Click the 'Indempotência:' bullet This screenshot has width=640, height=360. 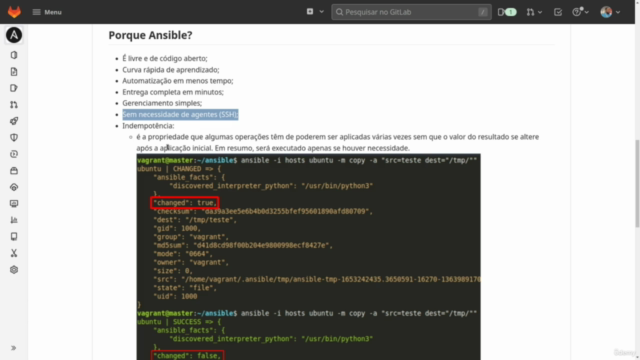pyautogui.click(x=148, y=126)
